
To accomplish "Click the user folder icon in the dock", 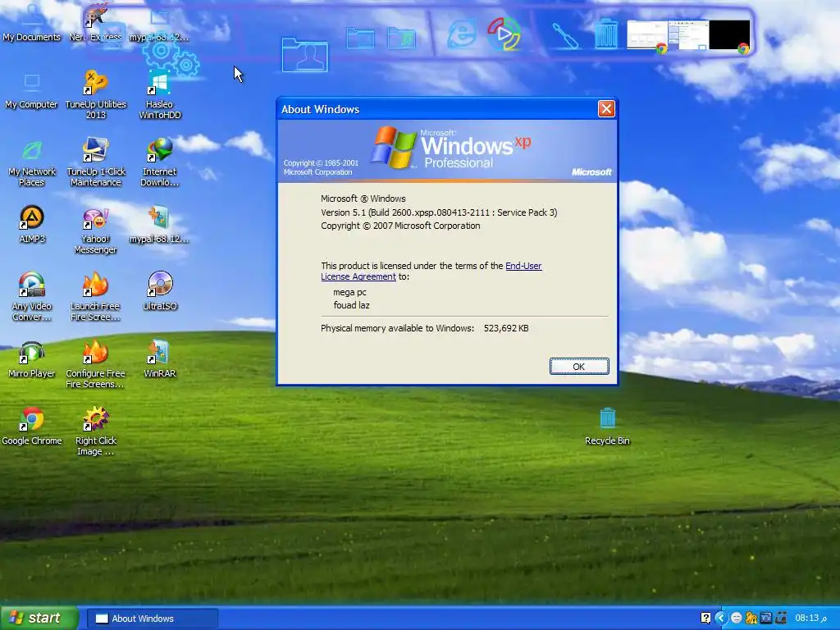I will (305, 55).
